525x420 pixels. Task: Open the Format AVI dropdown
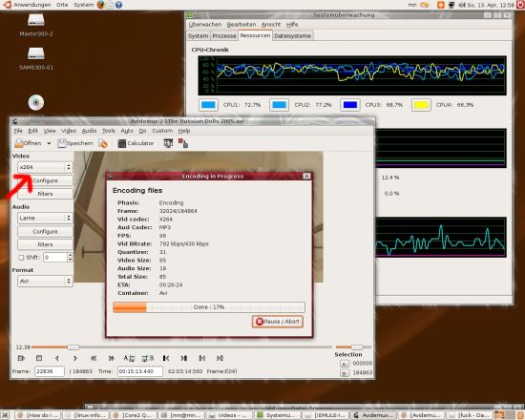45,281
